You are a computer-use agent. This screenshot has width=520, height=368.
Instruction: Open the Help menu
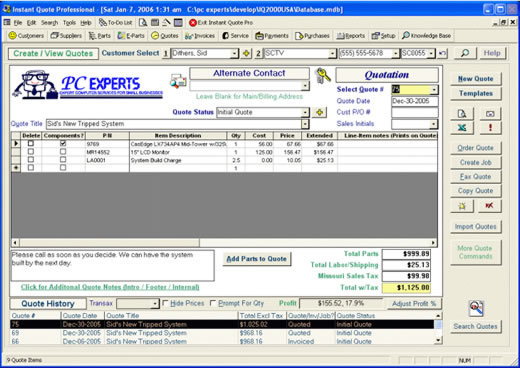coord(86,23)
